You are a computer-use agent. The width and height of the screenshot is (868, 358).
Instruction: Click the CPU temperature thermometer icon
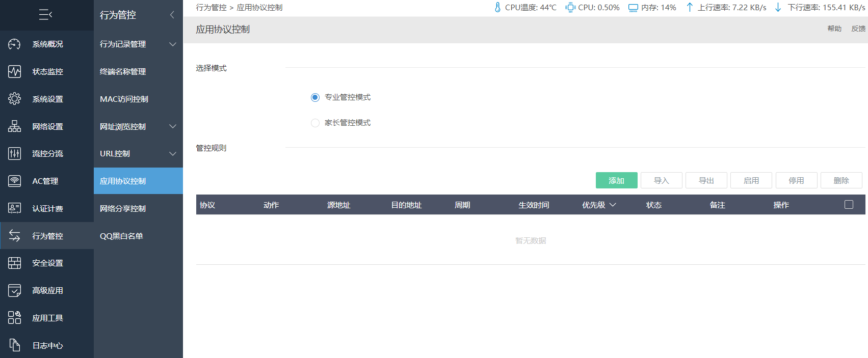coord(497,7)
